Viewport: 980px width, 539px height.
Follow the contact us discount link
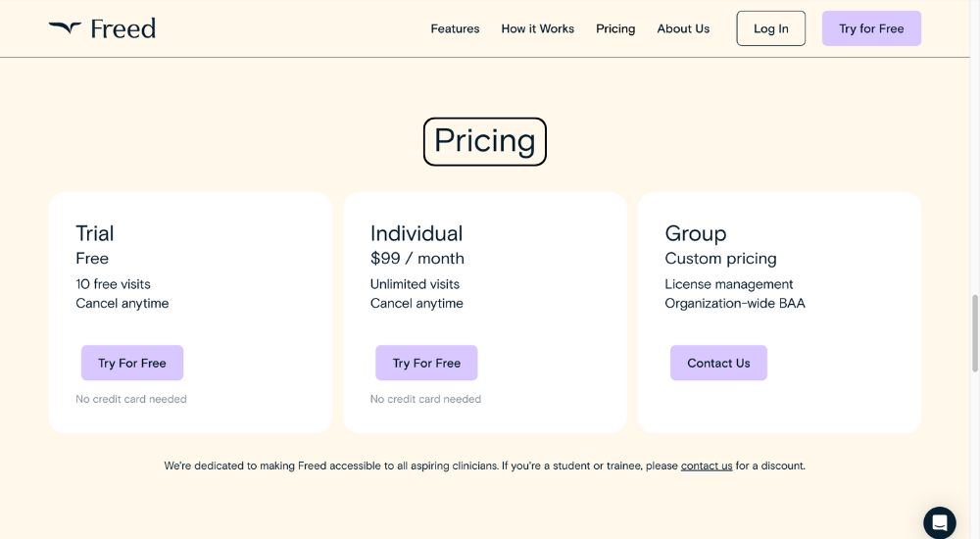pos(707,465)
